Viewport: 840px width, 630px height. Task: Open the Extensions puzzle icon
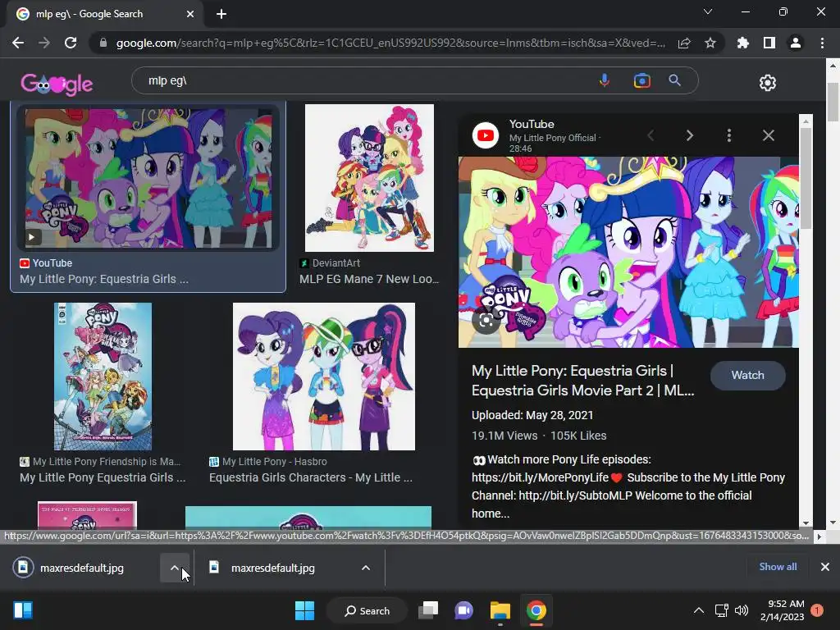pyautogui.click(x=743, y=43)
